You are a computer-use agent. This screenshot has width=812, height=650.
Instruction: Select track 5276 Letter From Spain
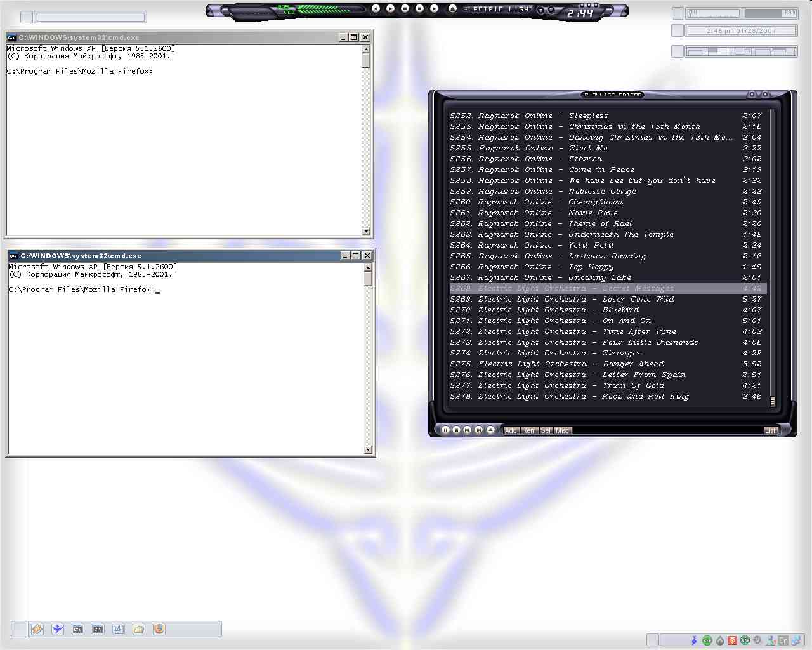tap(606, 375)
